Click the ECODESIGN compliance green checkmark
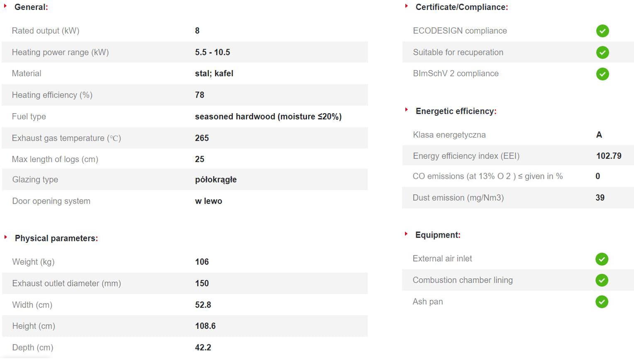Screen dimensions: 634x364 602,31
